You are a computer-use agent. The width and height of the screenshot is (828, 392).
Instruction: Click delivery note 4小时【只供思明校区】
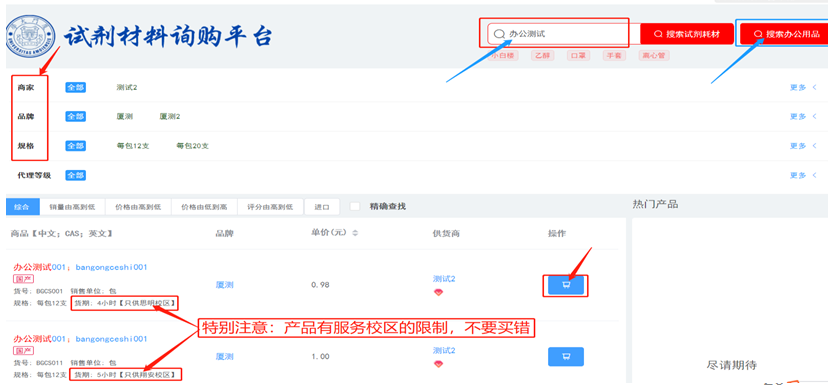click(x=125, y=303)
